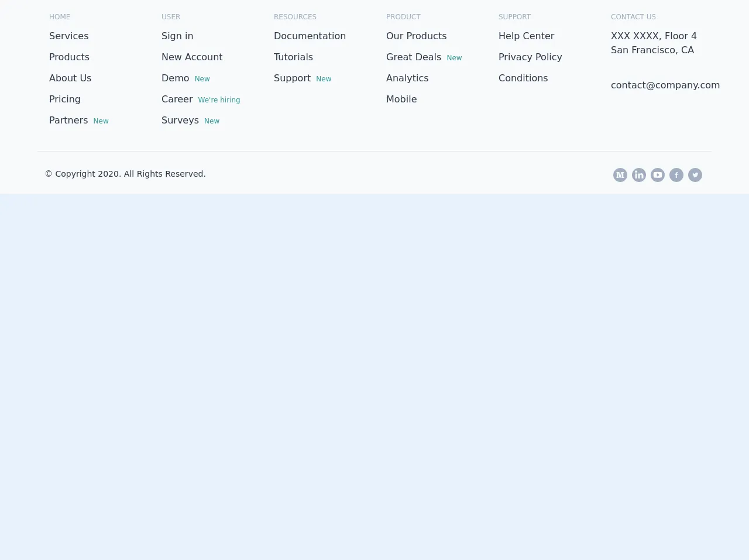Image resolution: width=749 pixels, height=560 pixels.
Task: Open the Medium social icon
Action: (x=620, y=175)
